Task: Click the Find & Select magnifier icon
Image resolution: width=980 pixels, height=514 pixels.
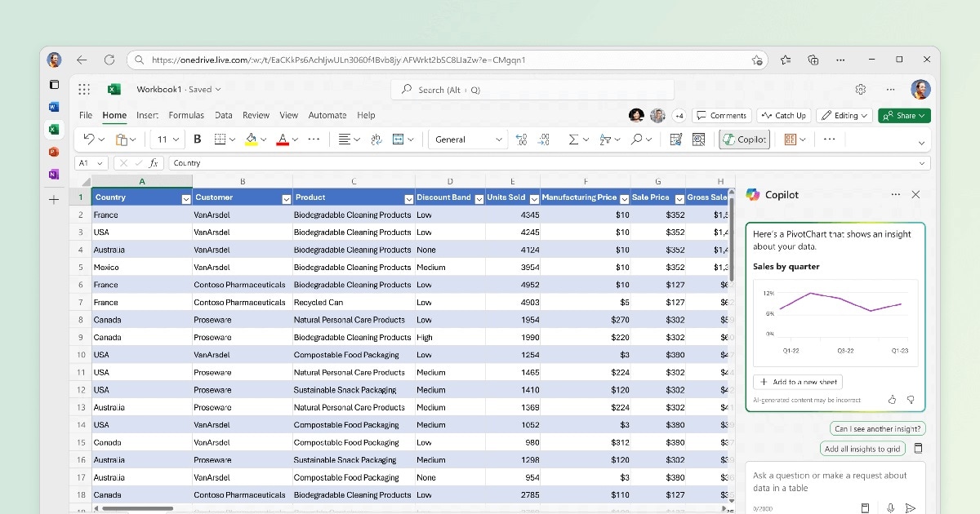Action: coord(637,140)
